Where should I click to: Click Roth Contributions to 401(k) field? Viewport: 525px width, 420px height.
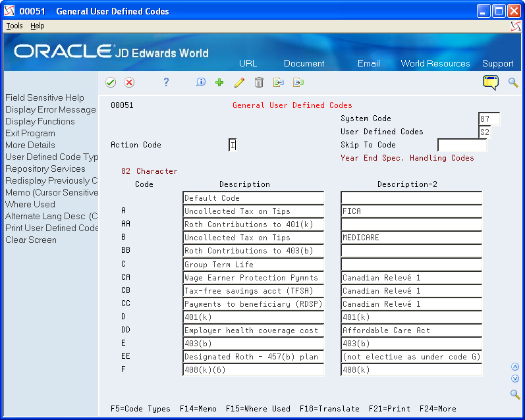254,224
